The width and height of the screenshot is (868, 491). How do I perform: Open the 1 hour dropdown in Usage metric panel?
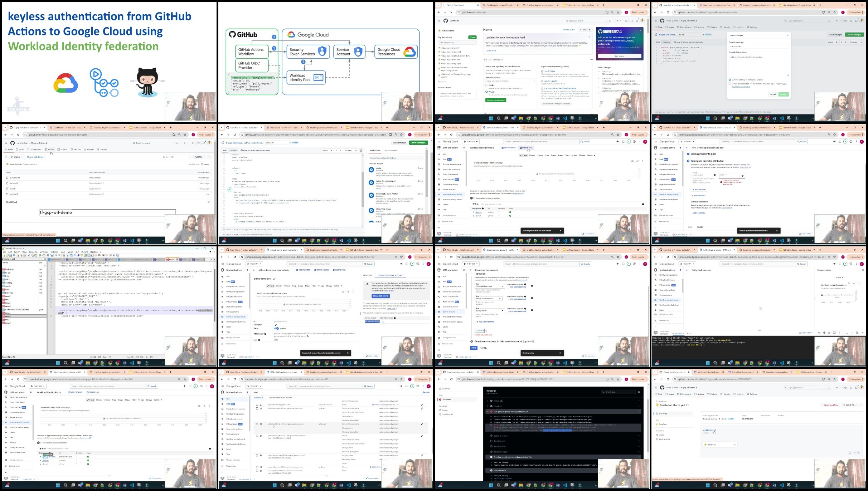coord(839,278)
